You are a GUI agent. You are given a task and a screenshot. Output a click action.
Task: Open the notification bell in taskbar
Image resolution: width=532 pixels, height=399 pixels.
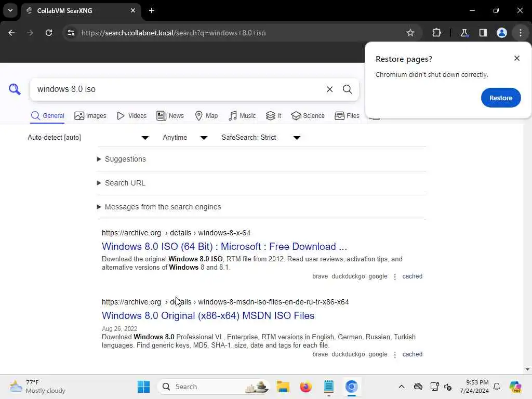[x=497, y=387]
